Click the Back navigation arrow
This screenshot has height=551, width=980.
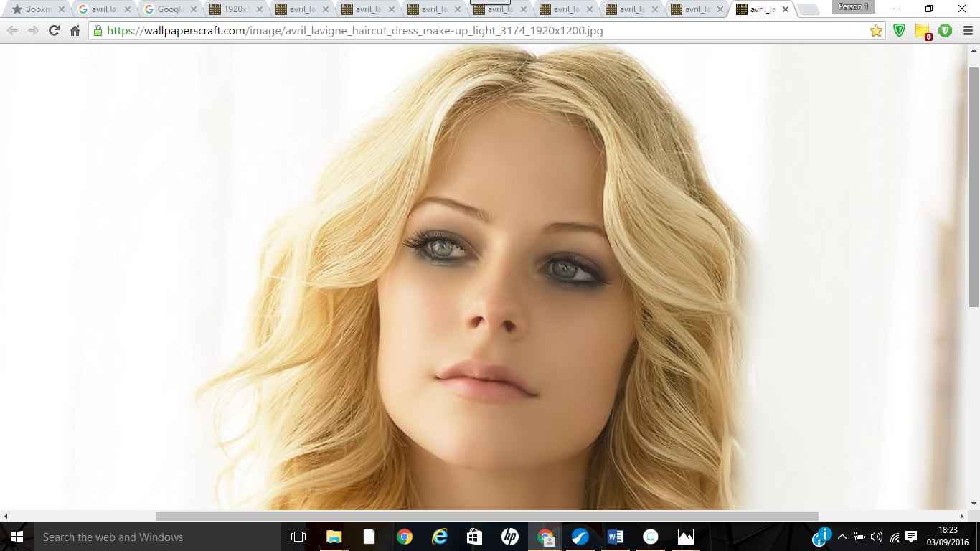[13, 31]
